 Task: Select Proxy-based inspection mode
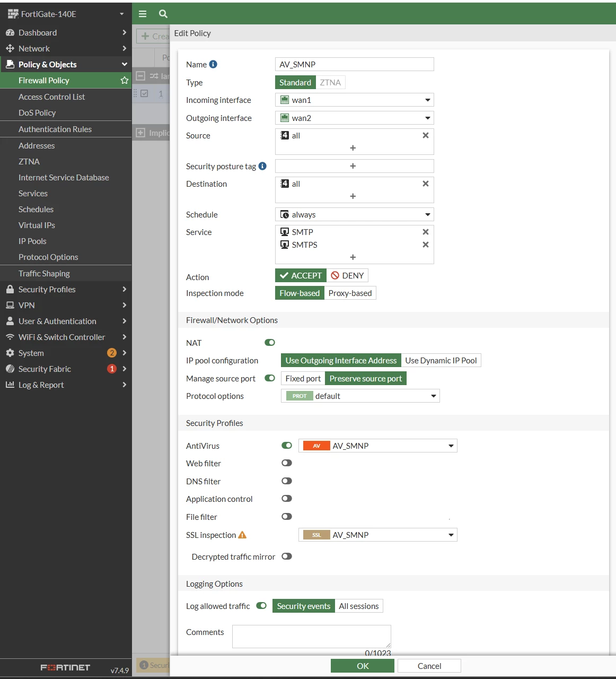(x=350, y=293)
